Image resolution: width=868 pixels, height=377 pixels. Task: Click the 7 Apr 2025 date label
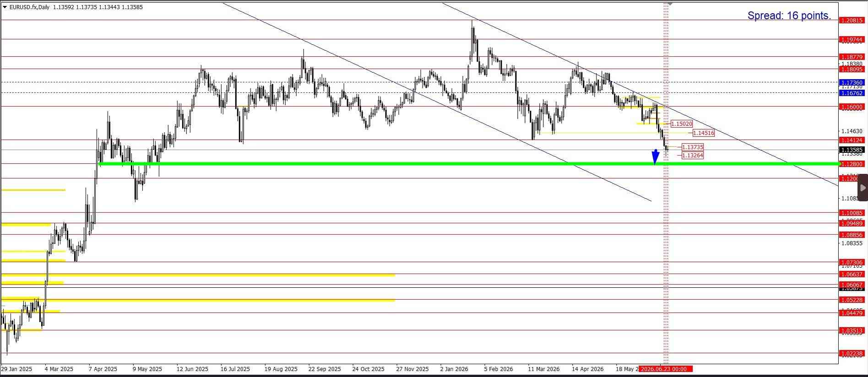103,369
